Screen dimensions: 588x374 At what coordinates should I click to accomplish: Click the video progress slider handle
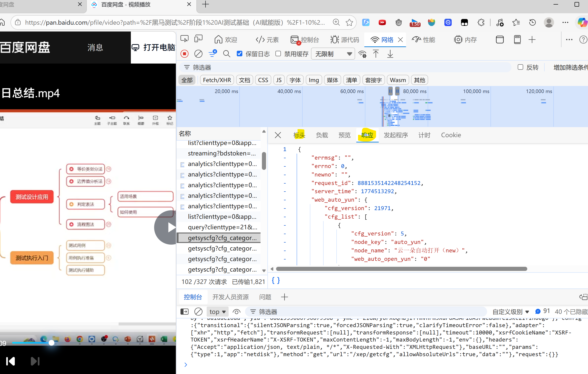point(52,343)
